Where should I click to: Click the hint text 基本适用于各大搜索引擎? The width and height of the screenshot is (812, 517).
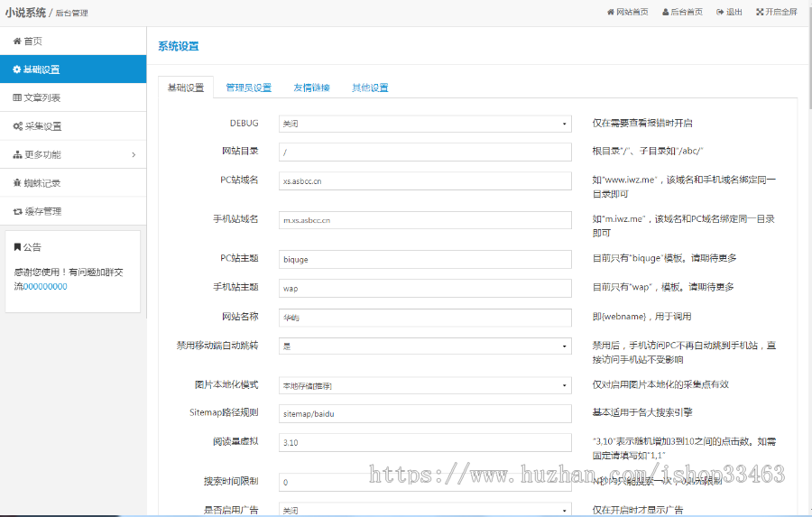642,412
